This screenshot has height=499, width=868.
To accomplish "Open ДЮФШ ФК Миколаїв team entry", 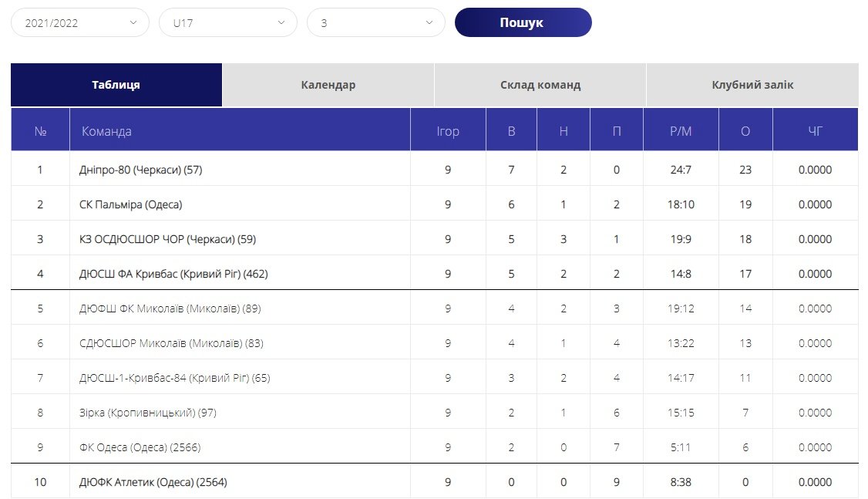I will (170, 309).
